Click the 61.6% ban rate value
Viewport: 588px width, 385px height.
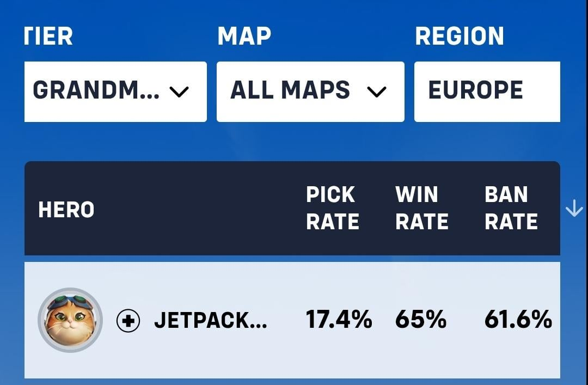coord(518,320)
